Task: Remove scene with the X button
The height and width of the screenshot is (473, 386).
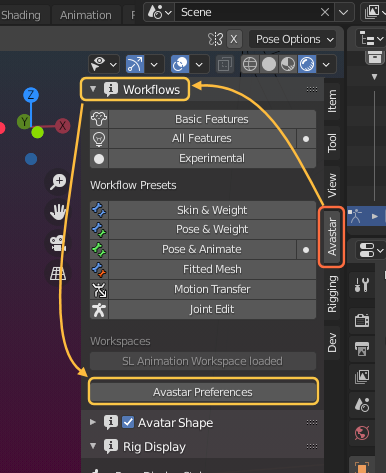Action: point(325,12)
